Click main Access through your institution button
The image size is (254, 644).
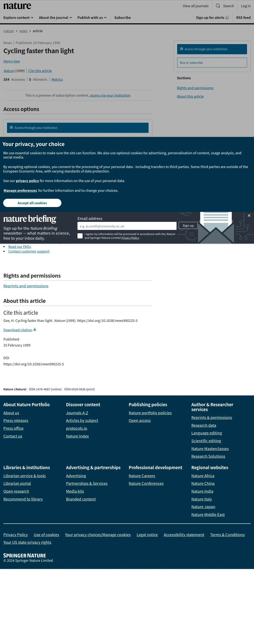tap(78, 128)
